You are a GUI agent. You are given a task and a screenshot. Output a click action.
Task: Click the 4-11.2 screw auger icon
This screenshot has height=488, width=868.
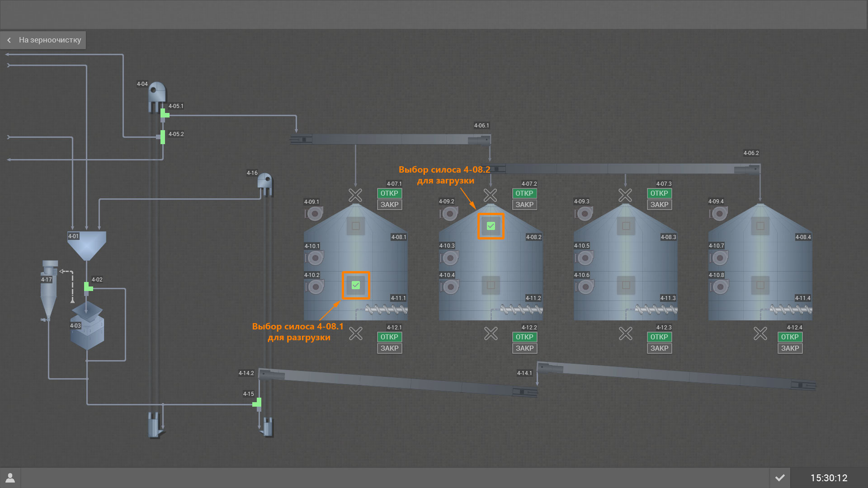pyautogui.click(x=522, y=310)
